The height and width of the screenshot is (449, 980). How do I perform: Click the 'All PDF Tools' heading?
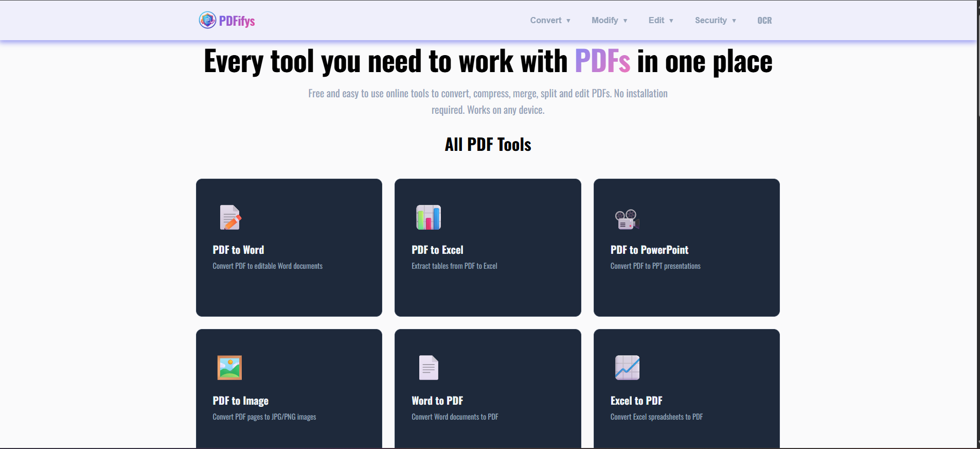tap(488, 145)
